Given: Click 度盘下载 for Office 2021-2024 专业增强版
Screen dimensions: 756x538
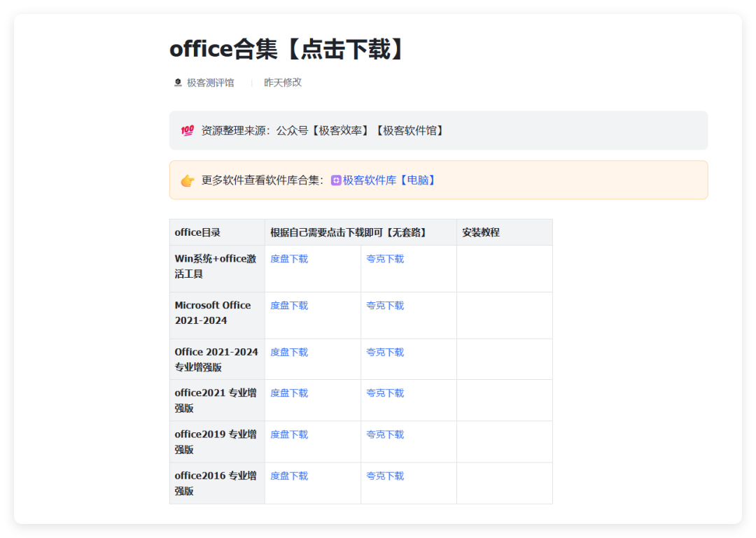Looking at the screenshot, I should [x=289, y=353].
